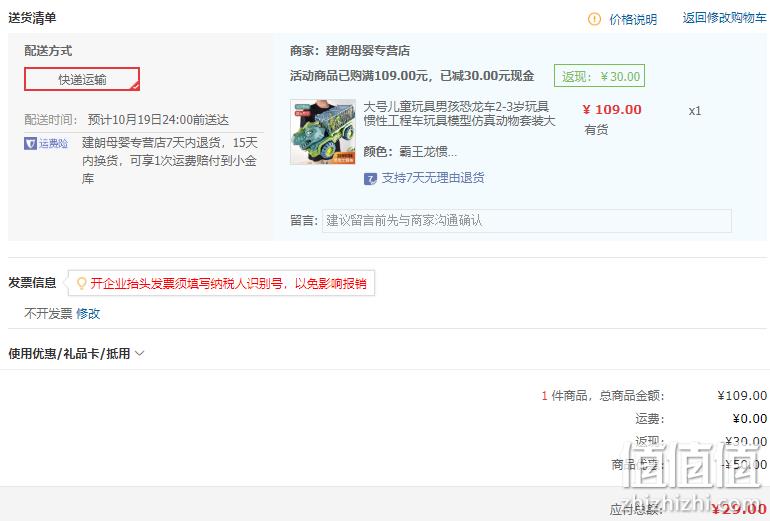Click the 运费险 shield icon
The height and width of the screenshot is (521, 770).
(30, 143)
